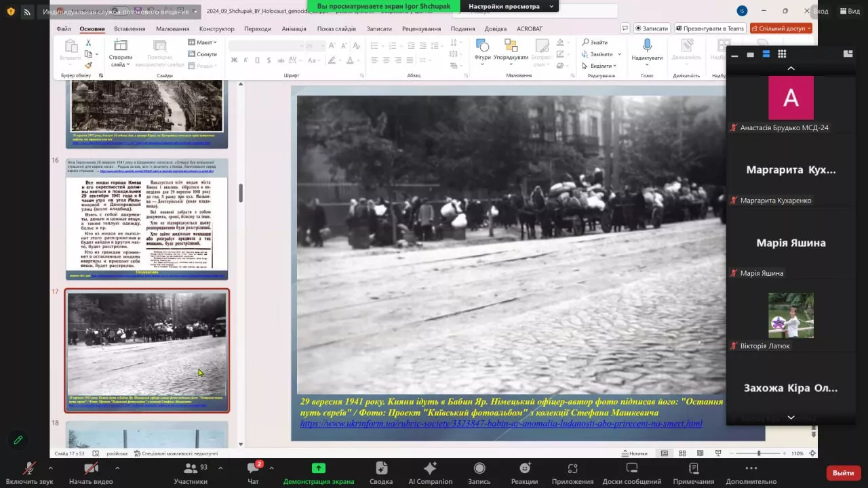
Task: Click Фігури shapes icon in ribbon
Action: coord(482,45)
